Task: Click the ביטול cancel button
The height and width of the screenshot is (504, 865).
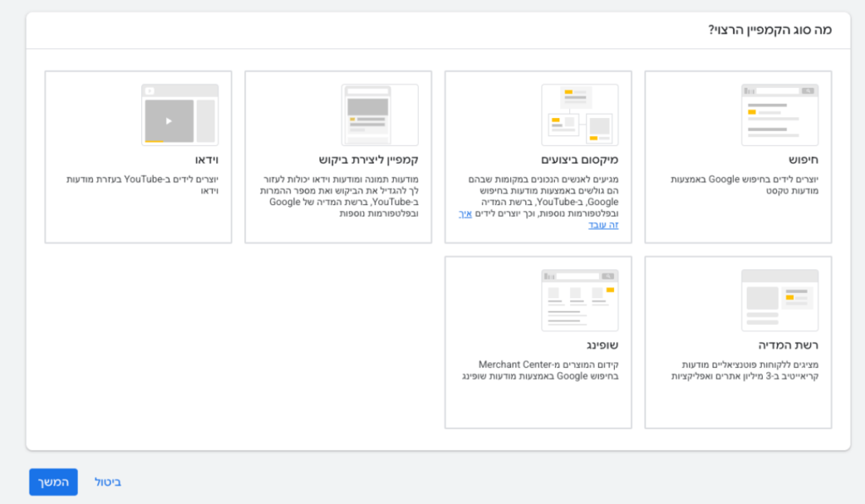Action: pyautogui.click(x=107, y=482)
